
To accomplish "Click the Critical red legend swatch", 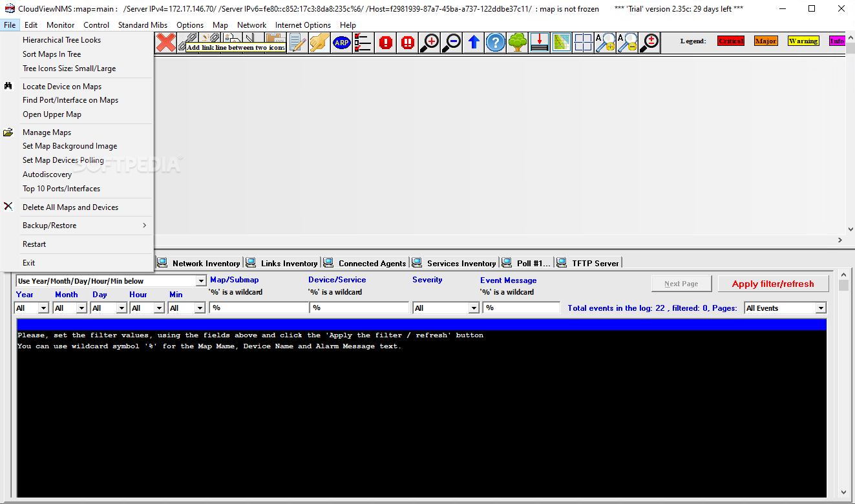I will [731, 41].
